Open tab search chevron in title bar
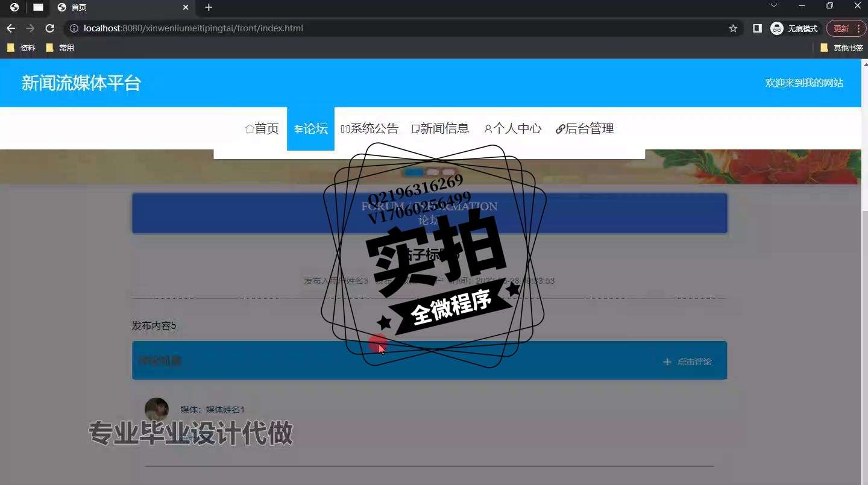 pos(774,5)
